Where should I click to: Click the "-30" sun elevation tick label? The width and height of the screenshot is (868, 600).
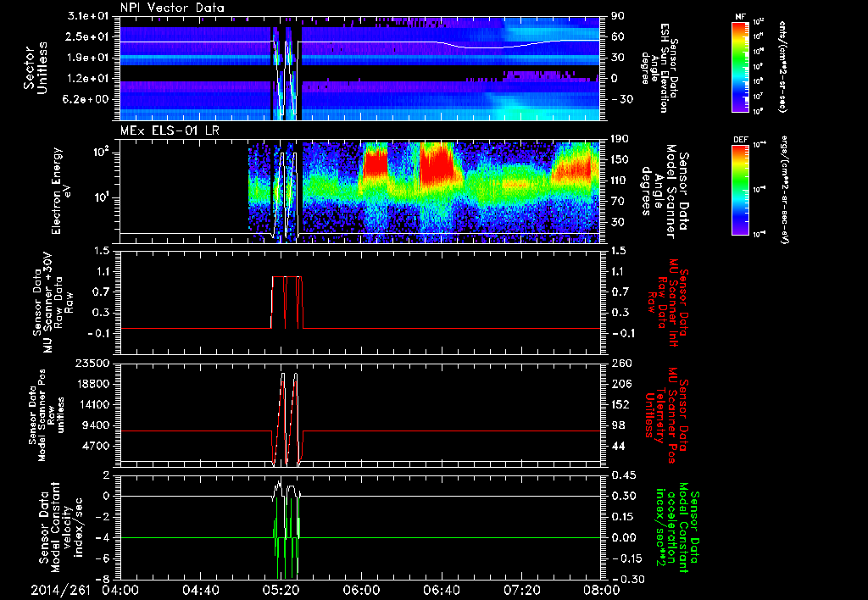[620, 99]
